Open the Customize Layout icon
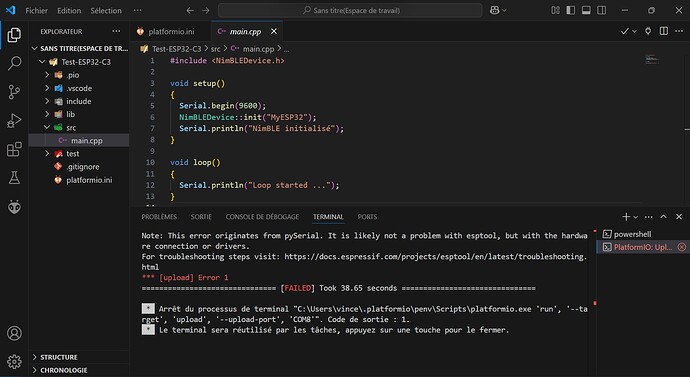This screenshot has width=690, height=377. click(555, 10)
